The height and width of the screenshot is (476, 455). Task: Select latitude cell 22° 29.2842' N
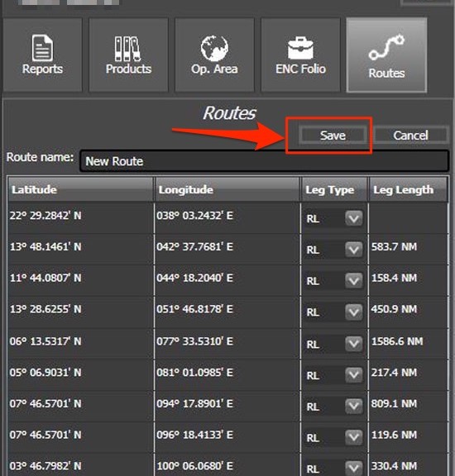pyautogui.click(x=45, y=216)
